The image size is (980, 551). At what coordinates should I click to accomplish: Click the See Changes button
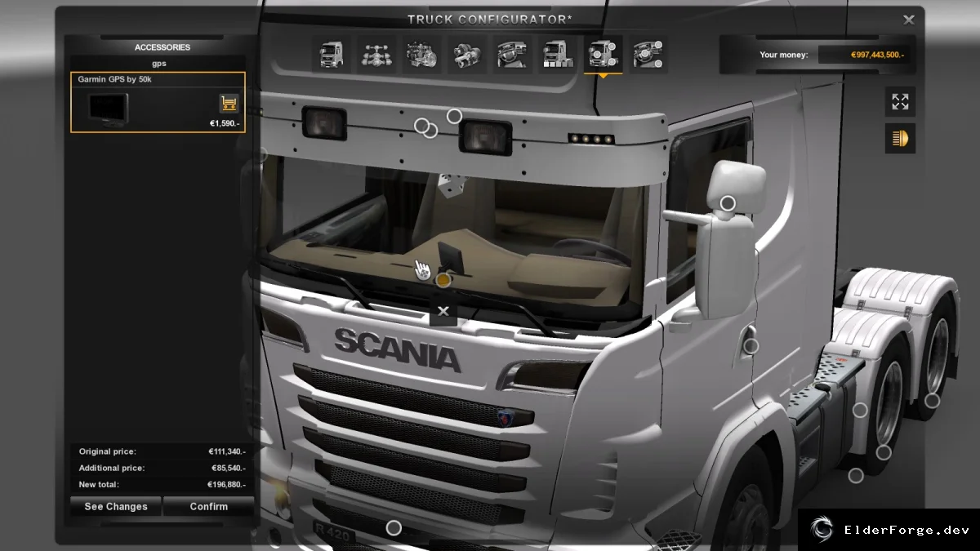tap(116, 506)
